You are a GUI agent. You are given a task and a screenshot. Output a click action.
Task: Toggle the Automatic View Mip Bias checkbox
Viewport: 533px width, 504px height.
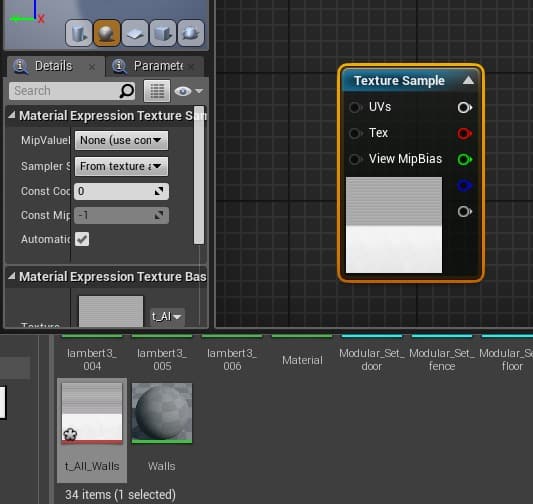point(82,239)
